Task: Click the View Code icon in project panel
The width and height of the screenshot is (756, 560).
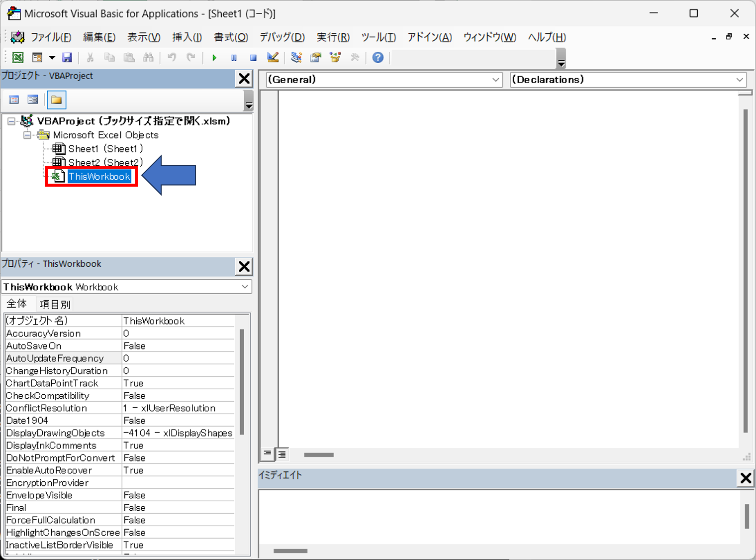Action: 14,100
